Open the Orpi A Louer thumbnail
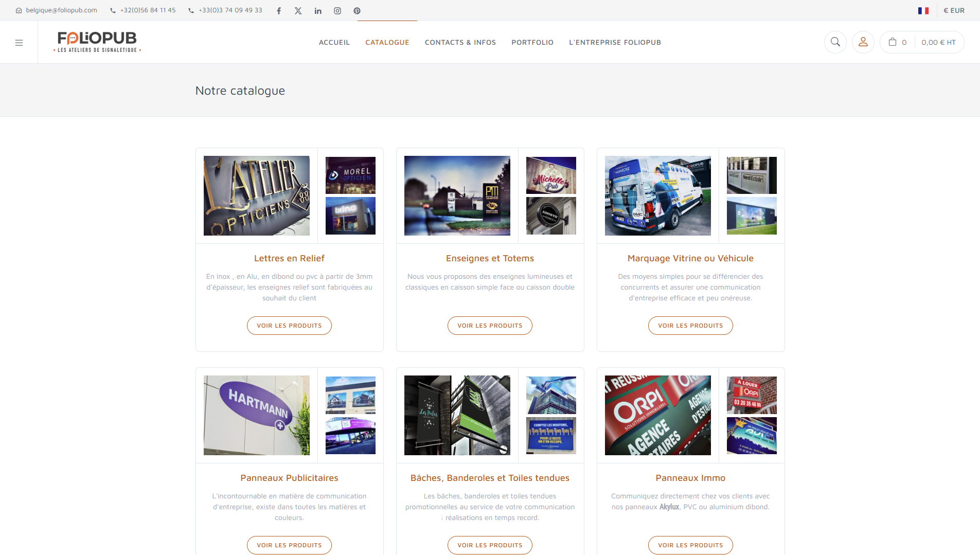 pyautogui.click(x=752, y=395)
